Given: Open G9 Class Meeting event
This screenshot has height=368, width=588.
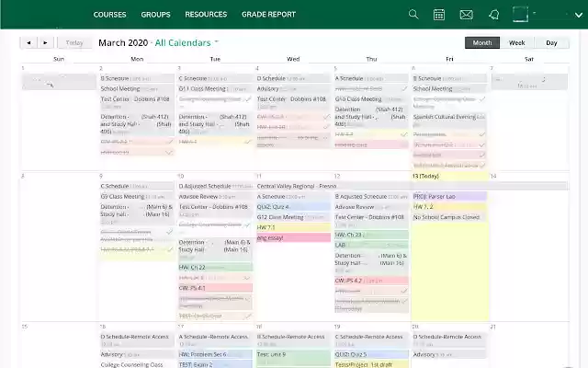Looking at the screenshot, I should click(x=137, y=196).
